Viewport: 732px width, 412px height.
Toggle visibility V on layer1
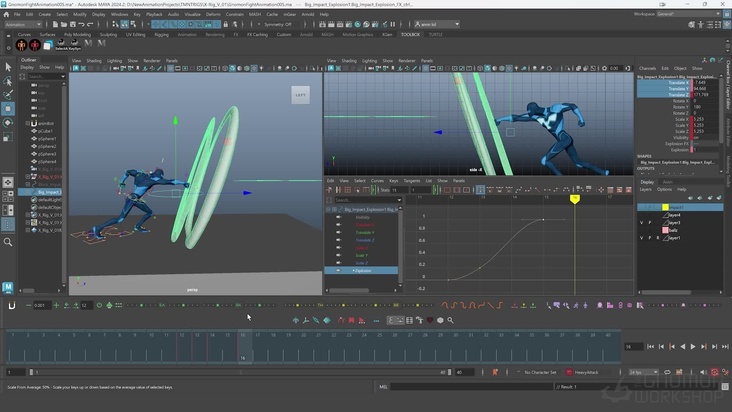point(641,238)
